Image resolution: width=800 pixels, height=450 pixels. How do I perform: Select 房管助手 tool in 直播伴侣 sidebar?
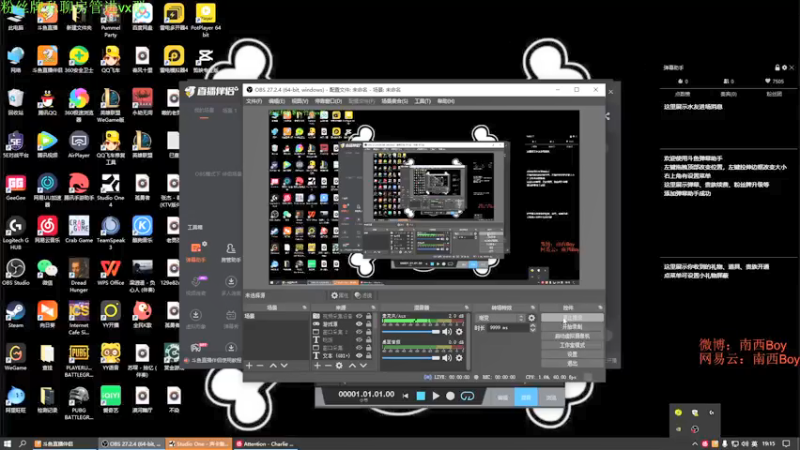point(231,252)
